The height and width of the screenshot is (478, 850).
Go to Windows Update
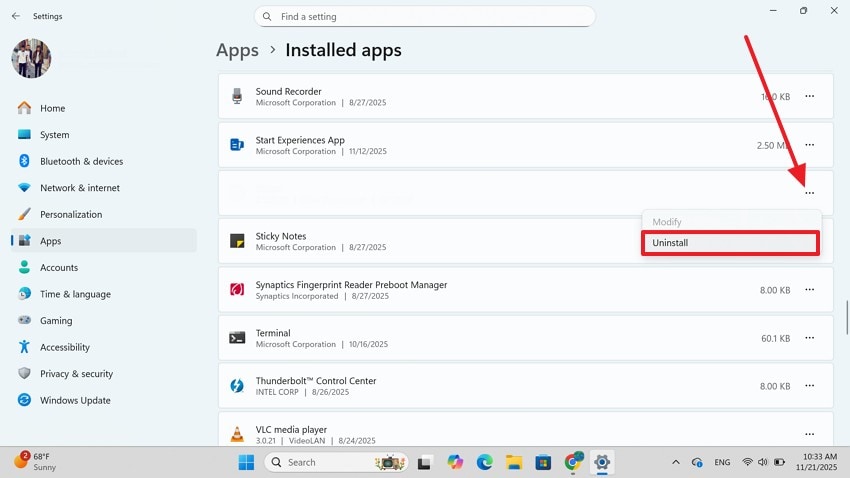point(103,400)
